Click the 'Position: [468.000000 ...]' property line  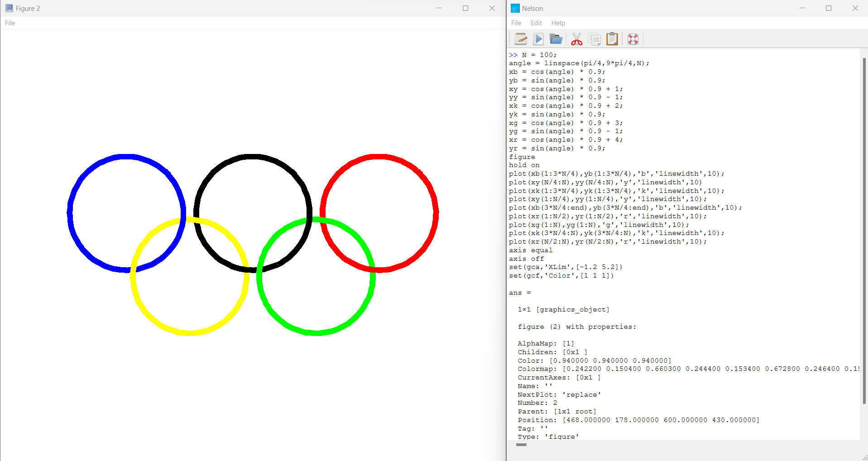coord(638,420)
